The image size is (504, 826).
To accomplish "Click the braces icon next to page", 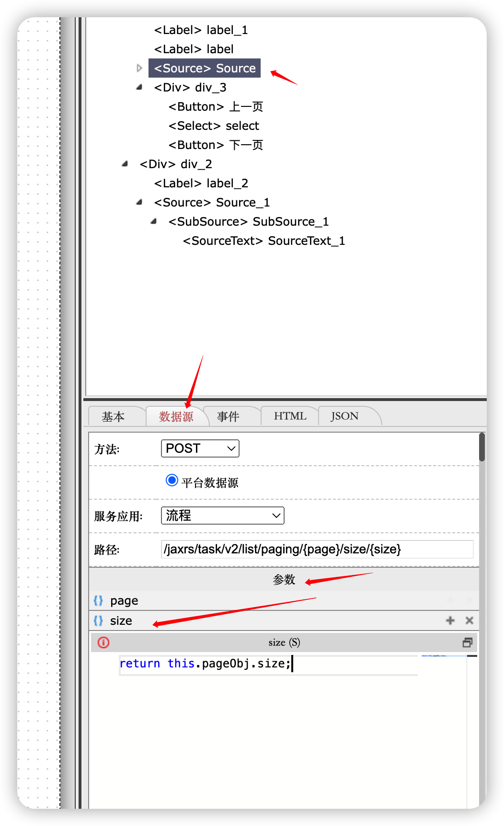I will pos(98,600).
